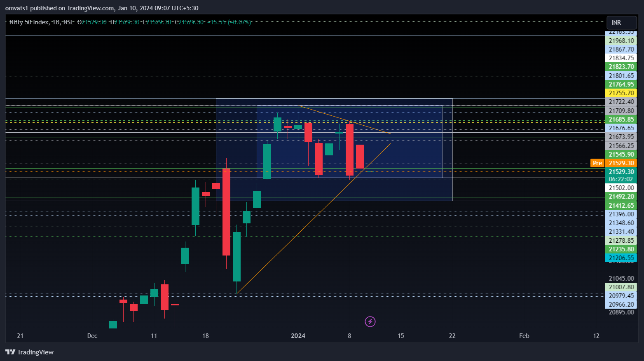The height and width of the screenshot is (361, 644).
Task: Select price label 21676.65
Action: tap(621, 128)
